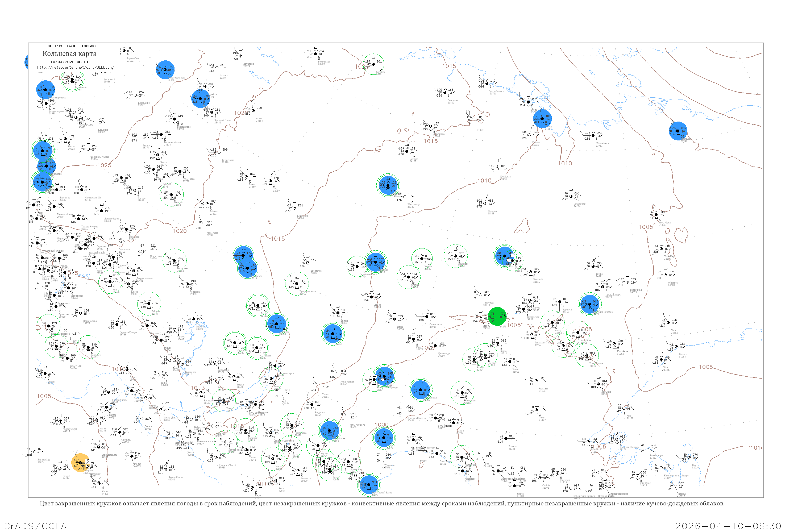The image size is (798, 532).
Task: Click the 1000 isobar label
Action: [x=381, y=425]
